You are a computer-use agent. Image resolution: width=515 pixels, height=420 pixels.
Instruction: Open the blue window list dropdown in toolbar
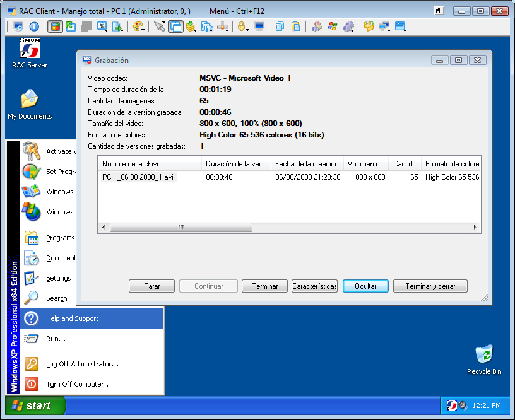(x=400, y=26)
